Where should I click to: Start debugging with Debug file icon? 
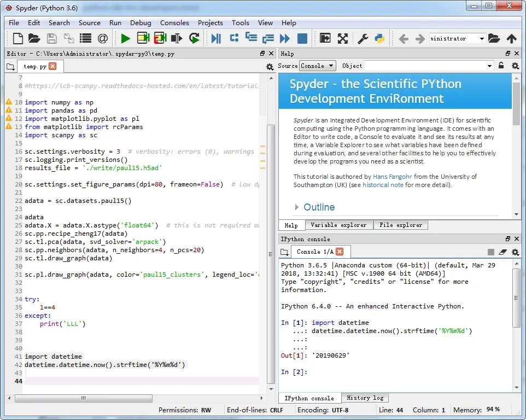coord(217,39)
